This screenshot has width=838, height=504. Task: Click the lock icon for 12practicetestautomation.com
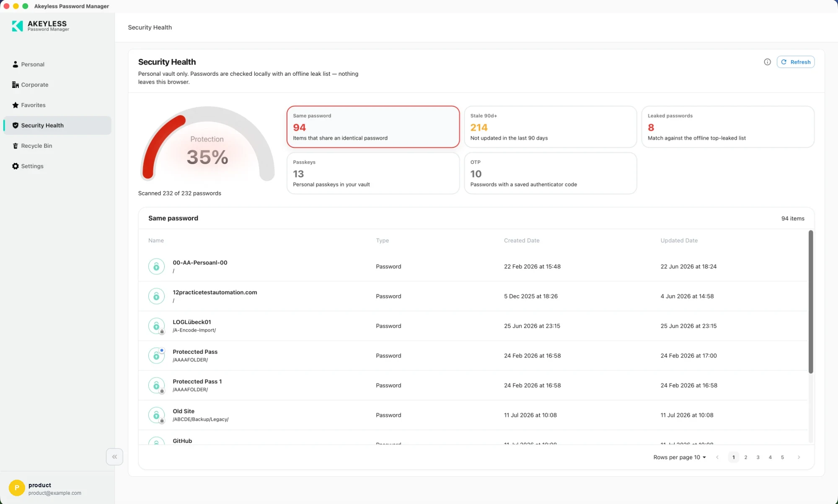[x=156, y=296]
